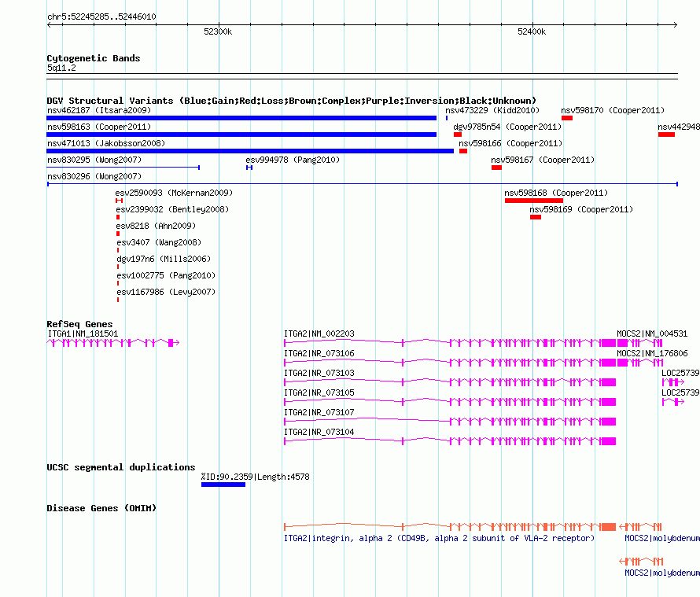The height and width of the screenshot is (597, 700).
Task: Select the chr5:52245285..52446010 coordinates text
Action: (101, 17)
